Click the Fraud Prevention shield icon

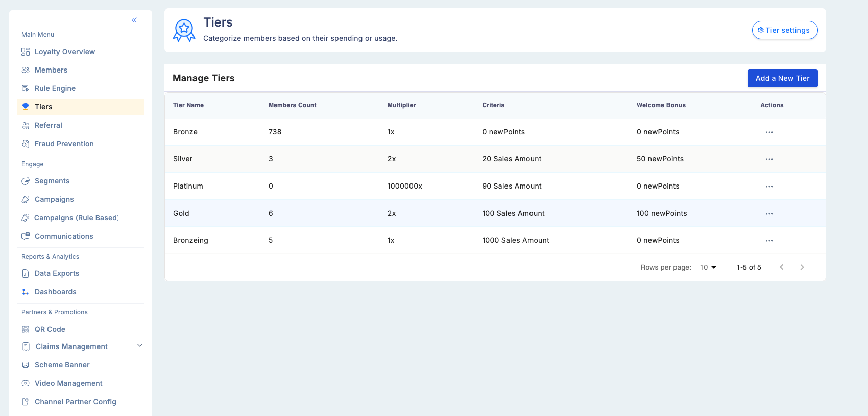pos(26,144)
